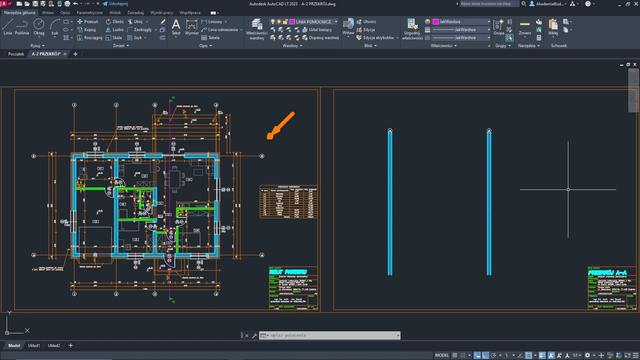640x360 pixels.
Task: Open the Zmierz measure tool
Action: [525, 27]
